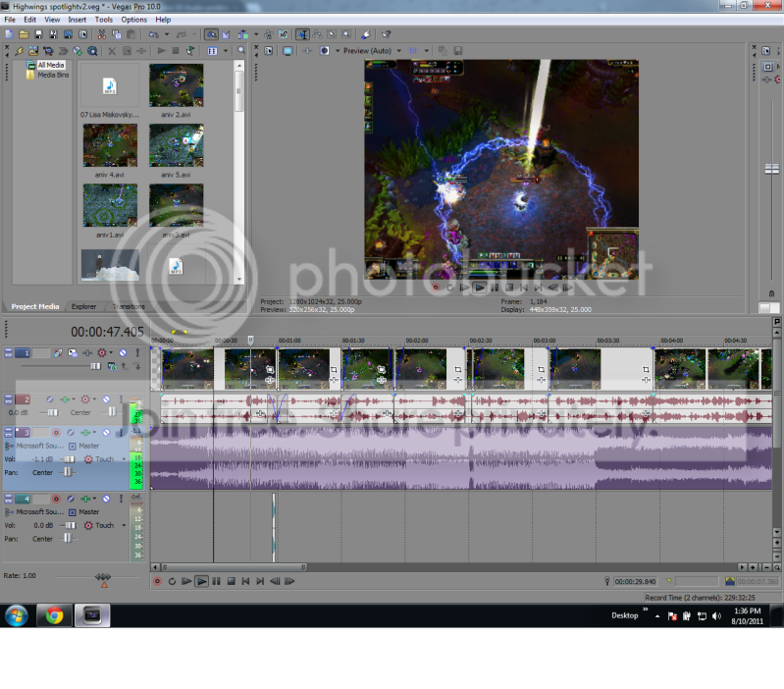Cut selection with scissors icon

(x=101, y=34)
